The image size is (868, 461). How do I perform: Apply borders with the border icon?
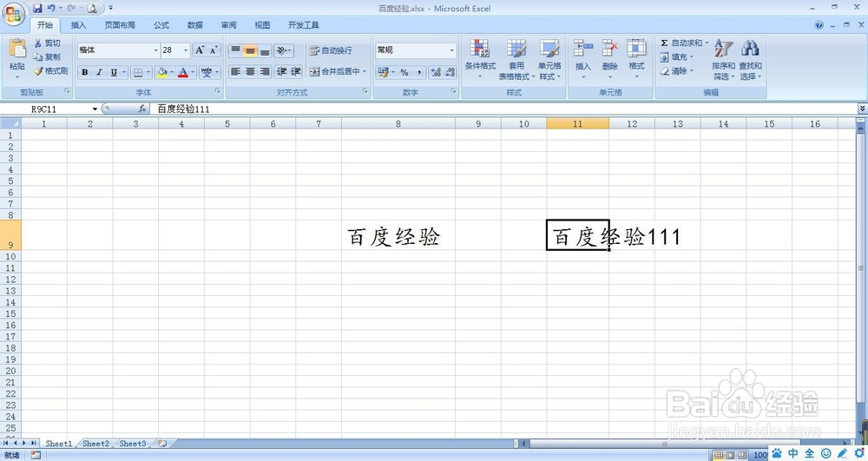tap(138, 72)
